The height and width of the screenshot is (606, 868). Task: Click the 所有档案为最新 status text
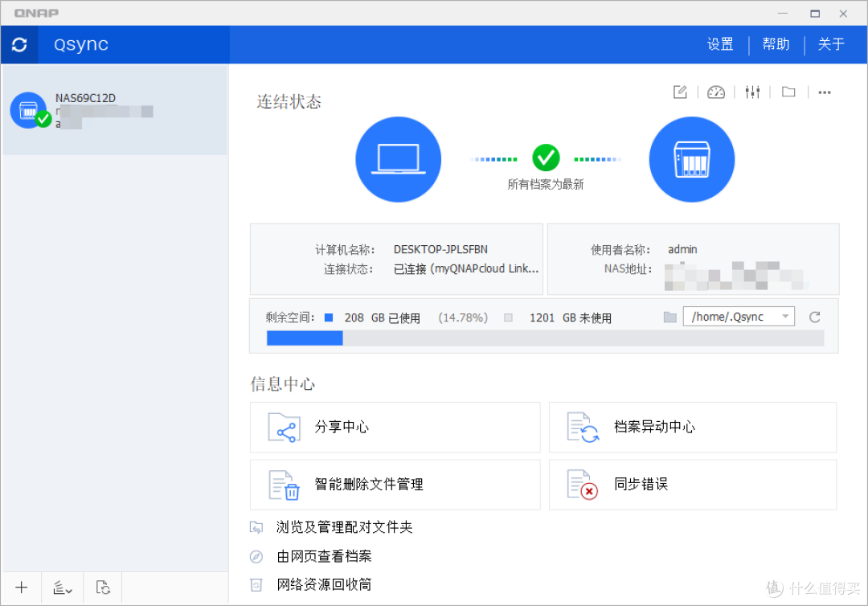tap(546, 184)
